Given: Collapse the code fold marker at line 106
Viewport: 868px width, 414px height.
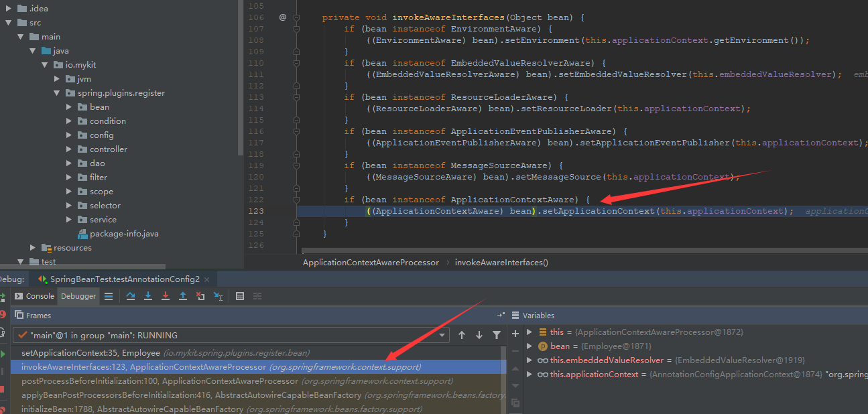Looking at the screenshot, I should coord(296,17).
